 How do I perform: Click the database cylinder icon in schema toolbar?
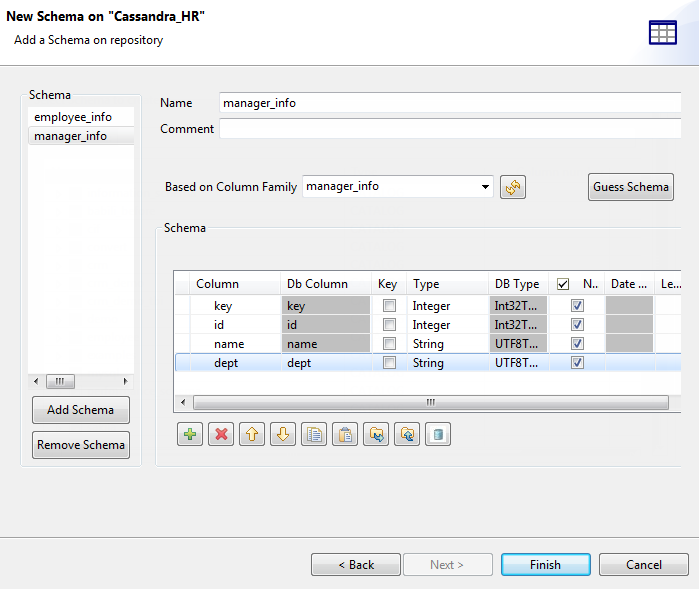click(437, 435)
